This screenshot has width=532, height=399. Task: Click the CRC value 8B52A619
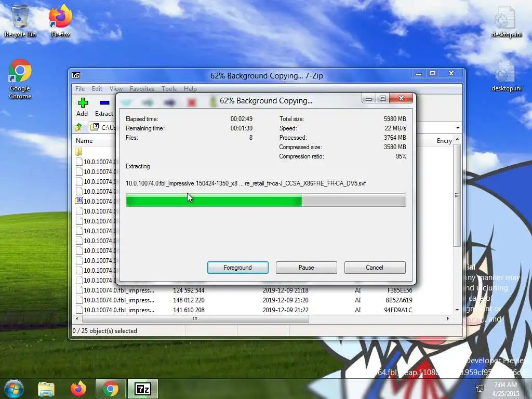tap(398, 300)
